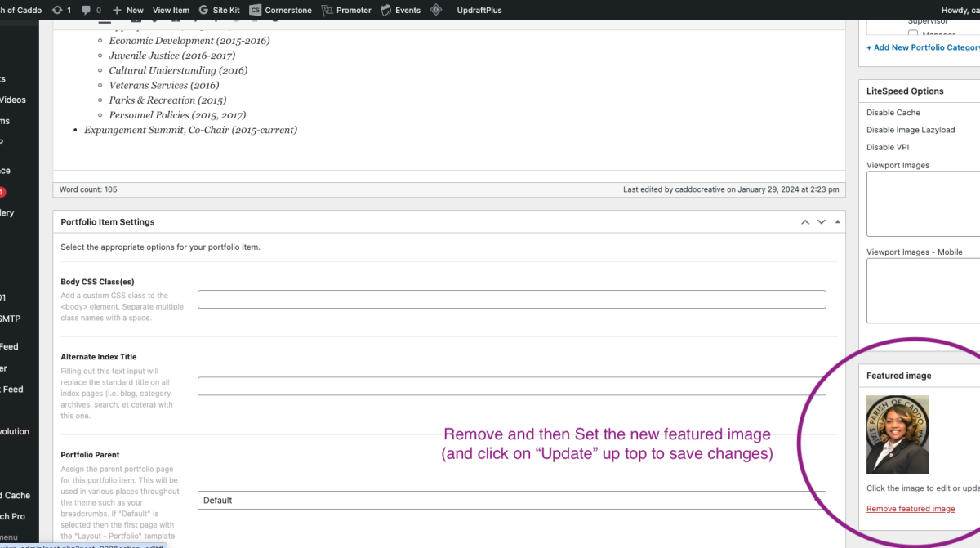Click Remove featured image link
Viewport: 980px width, 548px height.
click(910, 509)
